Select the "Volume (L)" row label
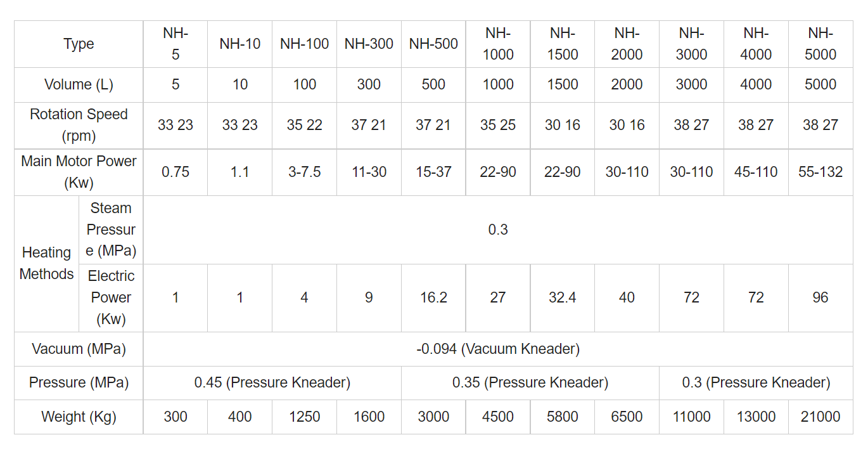Viewport: 868px width, 449px height. [79, 85]
